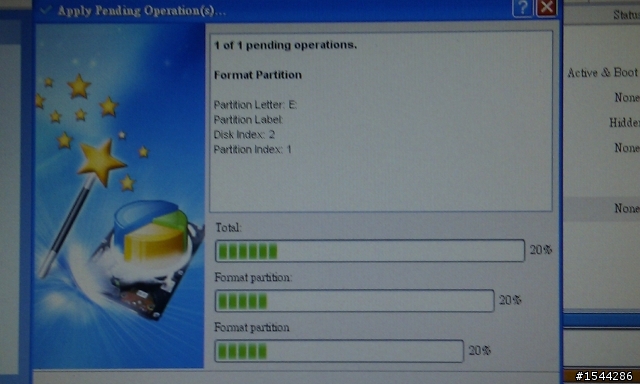The height and width of the screenshot is (384, 640).
Task: Click the Status column header in background
Action: click(626, 15)
